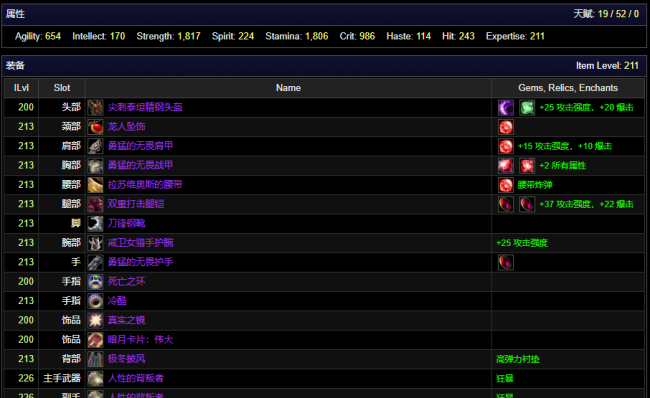Open the 勇猛的无畏战甲 item link
650x398 pixels.
tap(140, 165)
